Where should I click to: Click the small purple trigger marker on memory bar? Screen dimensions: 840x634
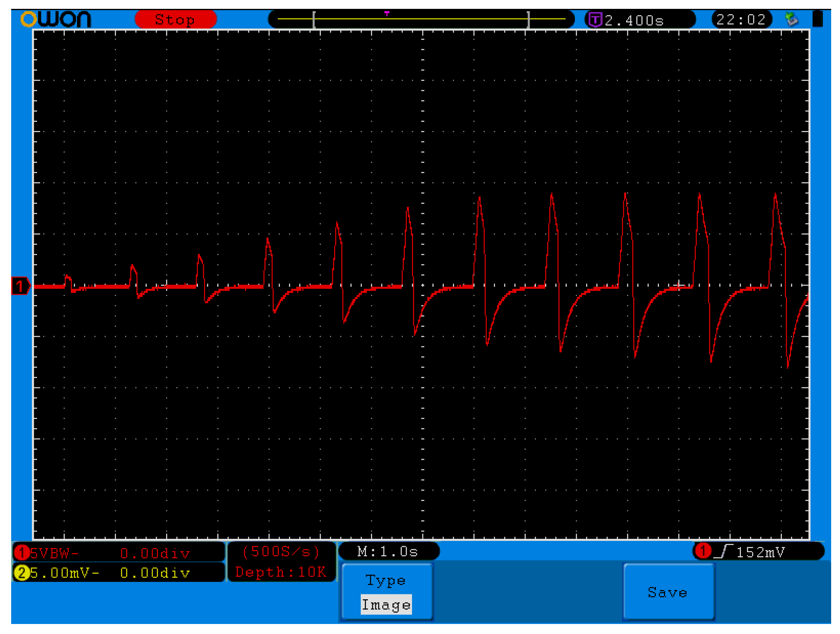(386, 14)
